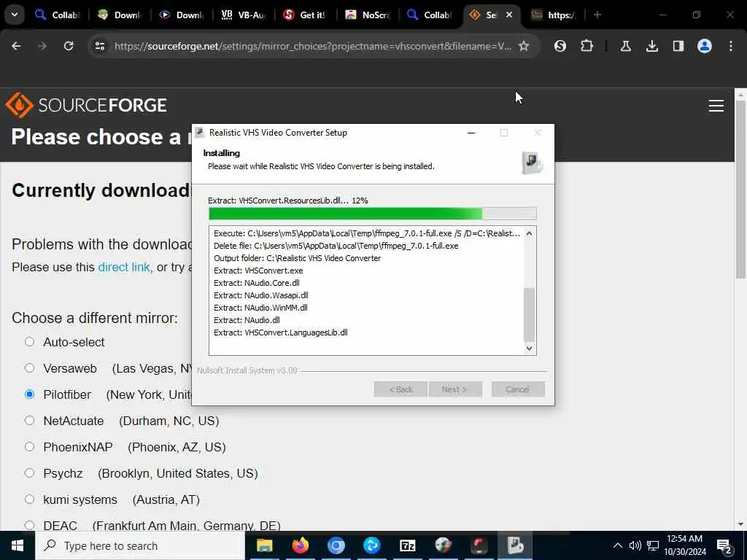Screen dimensions: 747x560
Task: Select the Psychz mirror
Action: click(29, 472)
